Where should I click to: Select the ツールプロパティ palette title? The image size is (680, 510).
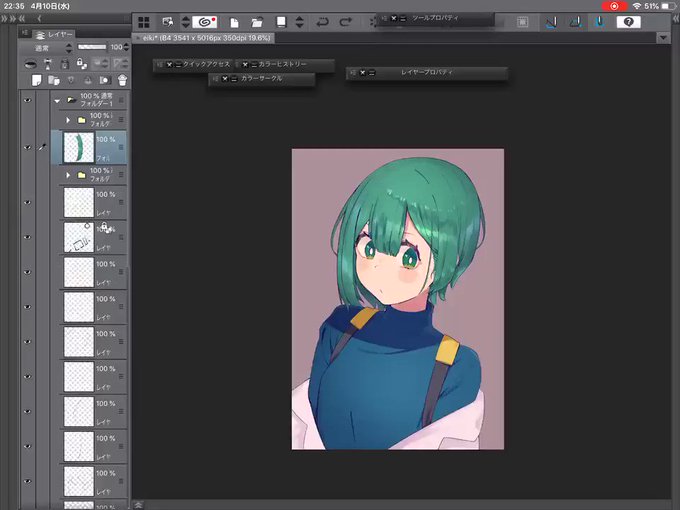(x=434, y=18)
